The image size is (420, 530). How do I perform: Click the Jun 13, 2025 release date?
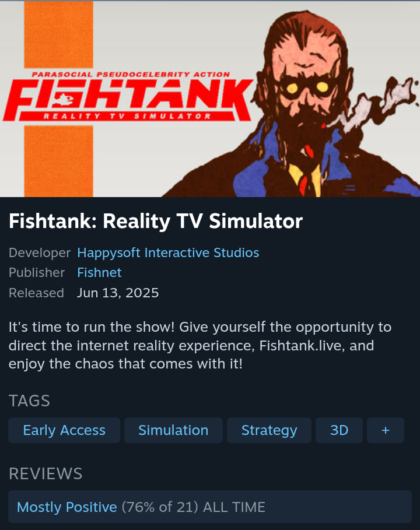(x=118, y=293)
